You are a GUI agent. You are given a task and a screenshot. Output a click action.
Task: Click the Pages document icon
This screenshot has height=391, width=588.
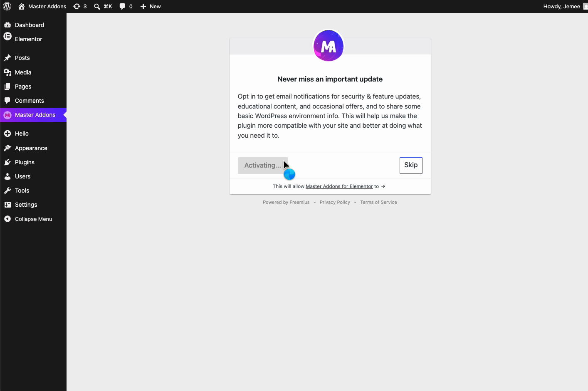(7, 87)
